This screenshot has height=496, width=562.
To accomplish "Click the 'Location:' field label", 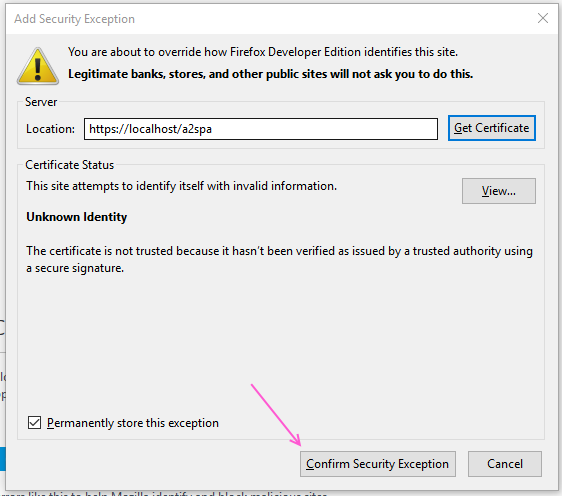I will [x=51, y=129].
